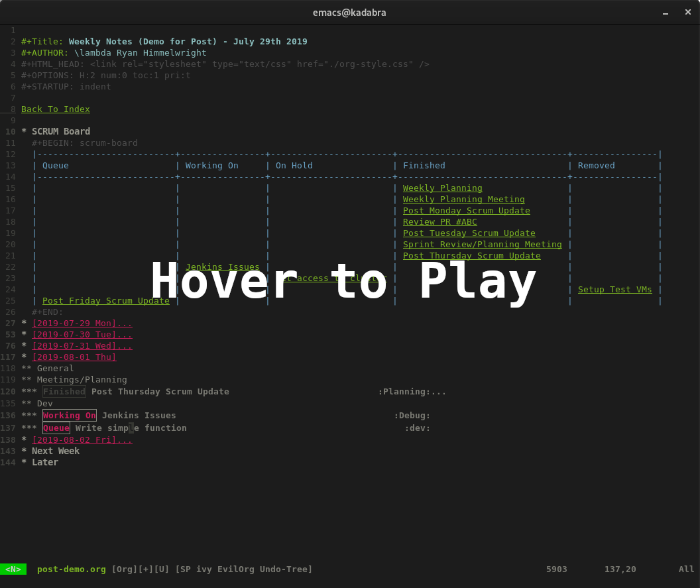
Task: Select the Next Week heading
Action: click(55, 451)
